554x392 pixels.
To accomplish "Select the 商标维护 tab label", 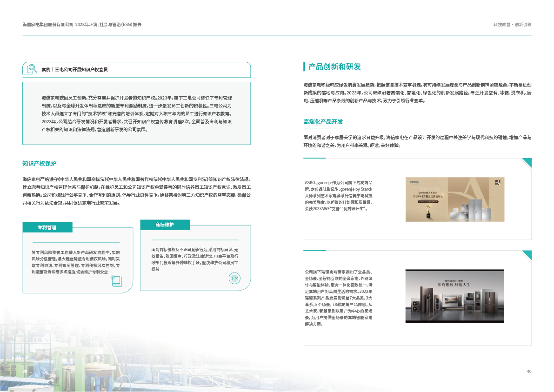I will pos(165,225).
